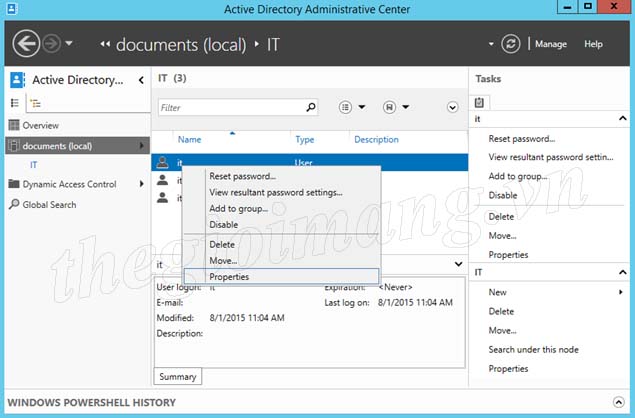
Task: Open the Manage menu
Action: [x=550, y=44]
